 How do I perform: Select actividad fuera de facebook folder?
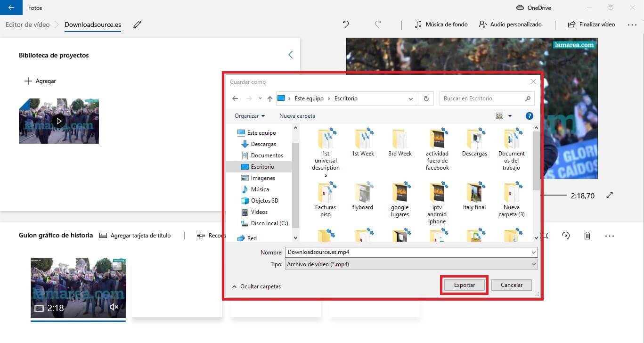click(437, 149)
